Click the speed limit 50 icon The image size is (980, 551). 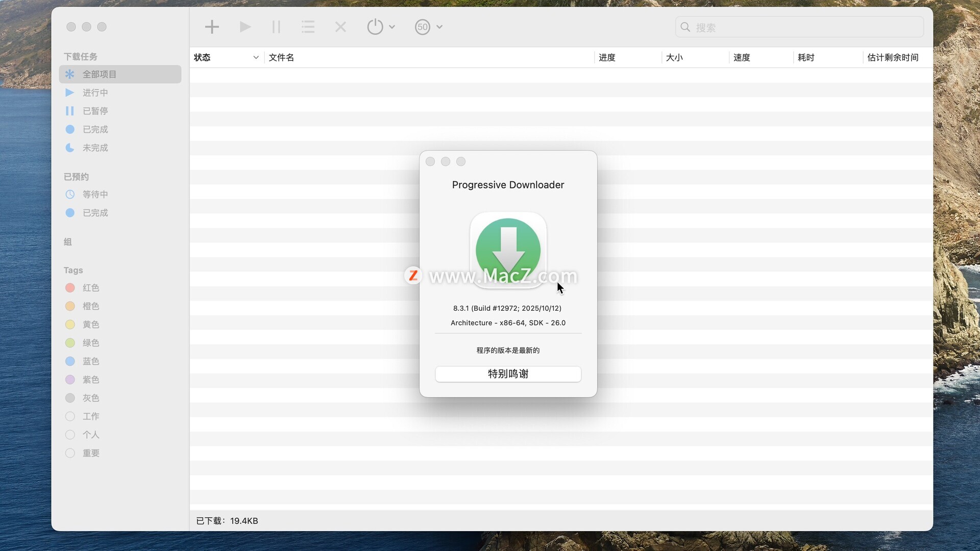(x=422, y=27)
